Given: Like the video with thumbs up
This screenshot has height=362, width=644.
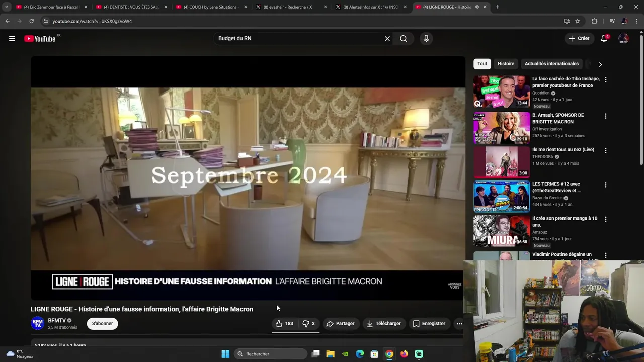Looking at the screenshot, I should pyautogui.click(x=284, y=324).
